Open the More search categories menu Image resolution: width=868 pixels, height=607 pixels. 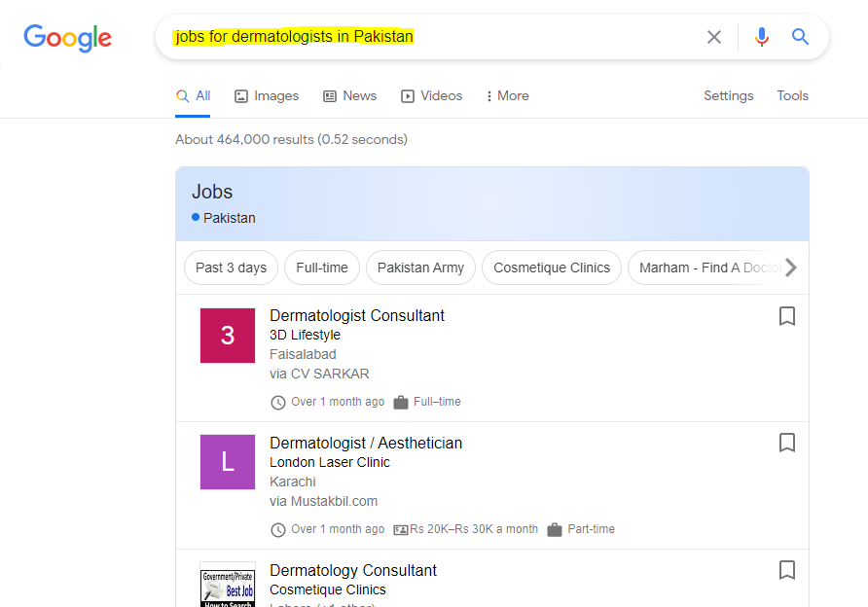click(507, 95)
